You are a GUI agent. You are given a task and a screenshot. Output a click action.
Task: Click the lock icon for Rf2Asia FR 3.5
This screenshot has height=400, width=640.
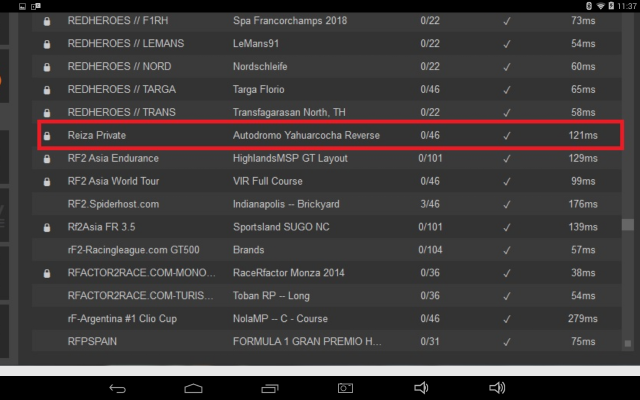[x=47, y=227]
